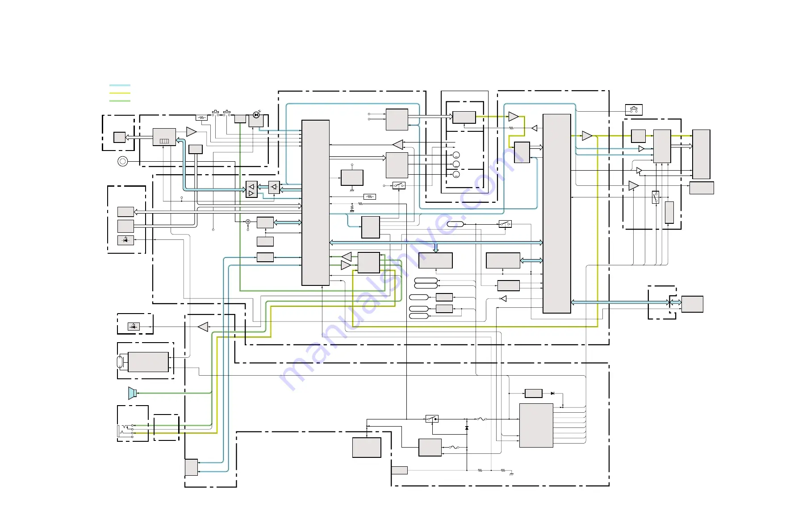The image size is (798, 532).
Task: Click the push-button switch box at top right
Action: 634,109
